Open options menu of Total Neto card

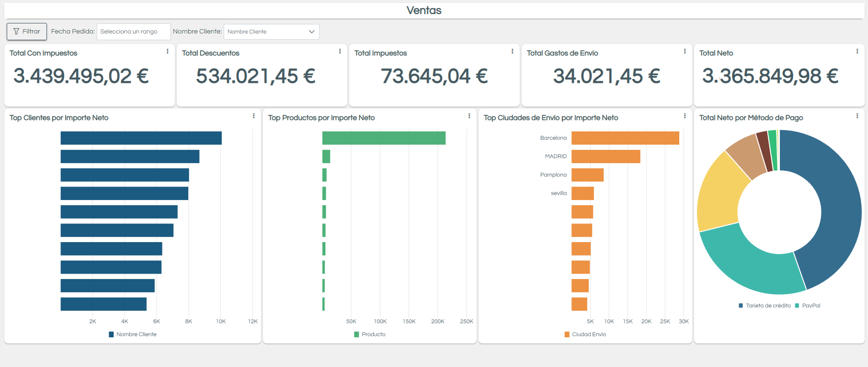(x=857, y=51)
